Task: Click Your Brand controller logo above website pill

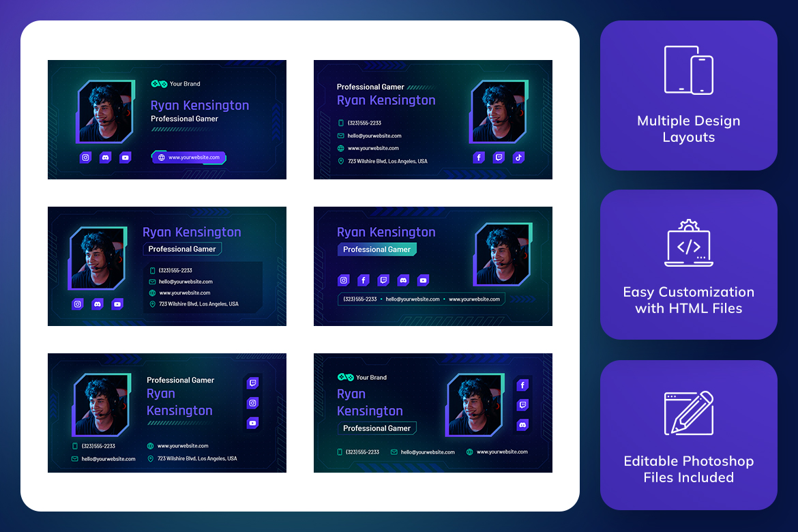Action: [159, 84]
